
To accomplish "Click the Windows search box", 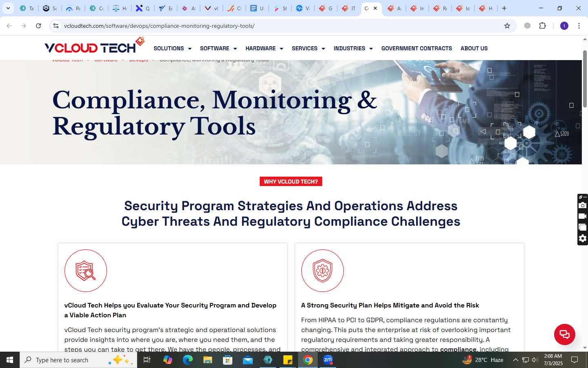I will pos(78,360).
